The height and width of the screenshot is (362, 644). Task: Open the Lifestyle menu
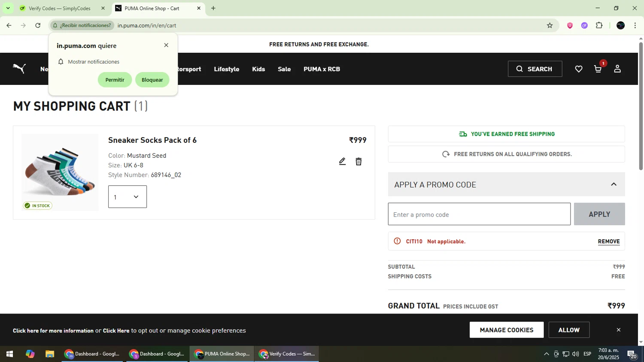(227, 69)
